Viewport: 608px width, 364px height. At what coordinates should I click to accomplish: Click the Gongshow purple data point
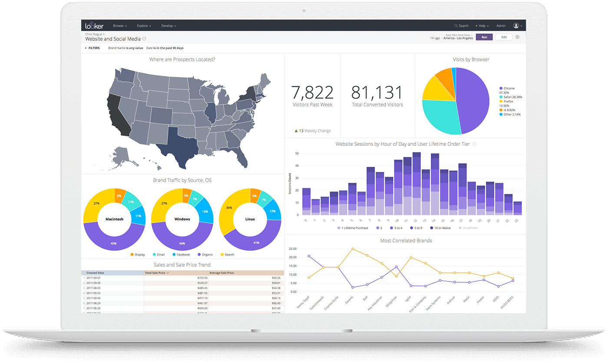(x=396, y=267)
